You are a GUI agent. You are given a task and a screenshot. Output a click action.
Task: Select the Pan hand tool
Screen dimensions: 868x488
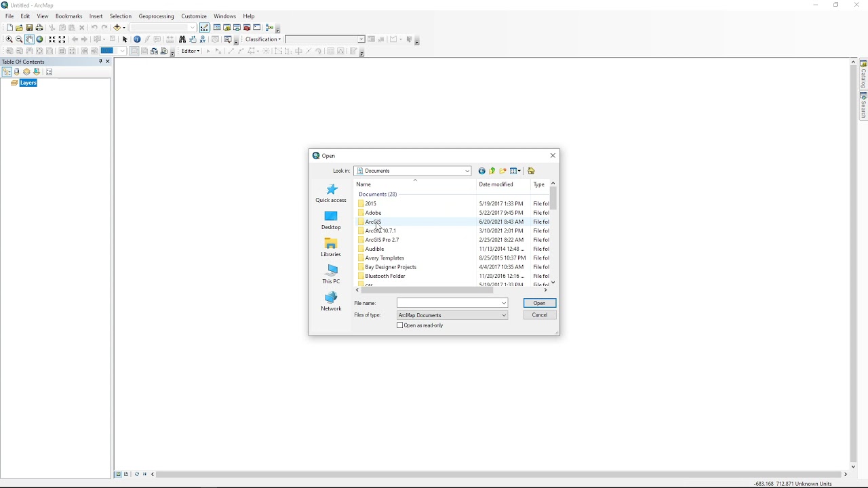click(x=29, y=39)
